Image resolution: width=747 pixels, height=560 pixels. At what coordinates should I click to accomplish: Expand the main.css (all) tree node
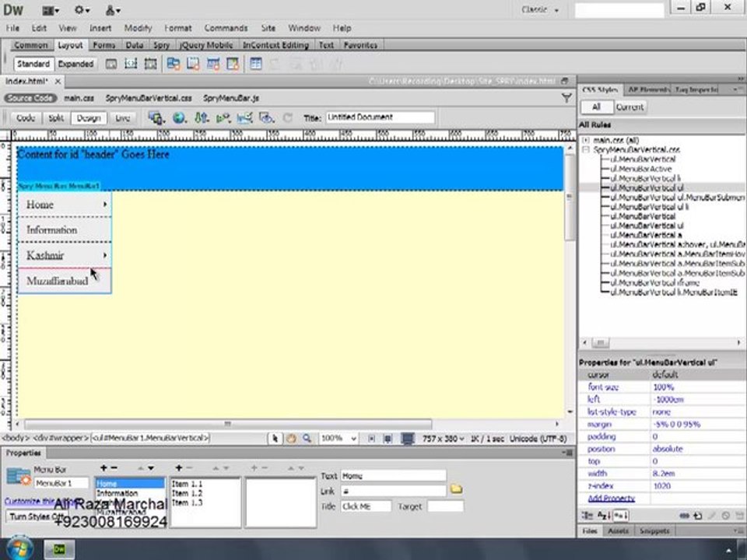point(586,140)
